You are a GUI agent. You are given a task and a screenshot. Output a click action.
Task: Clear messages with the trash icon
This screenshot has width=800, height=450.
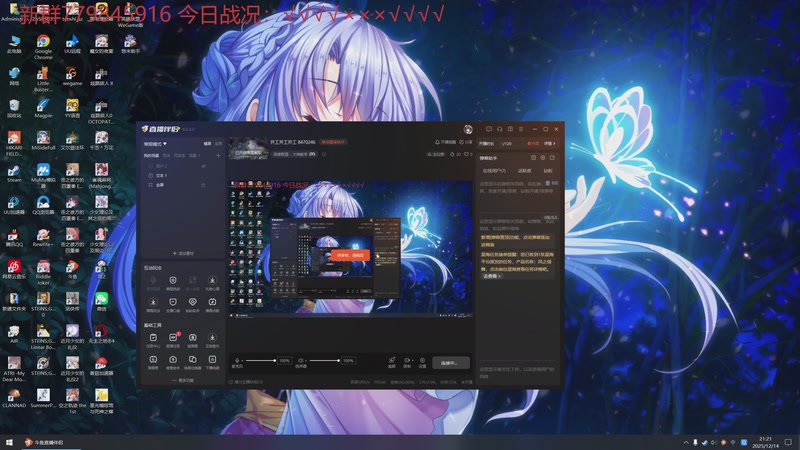[548, 183]
